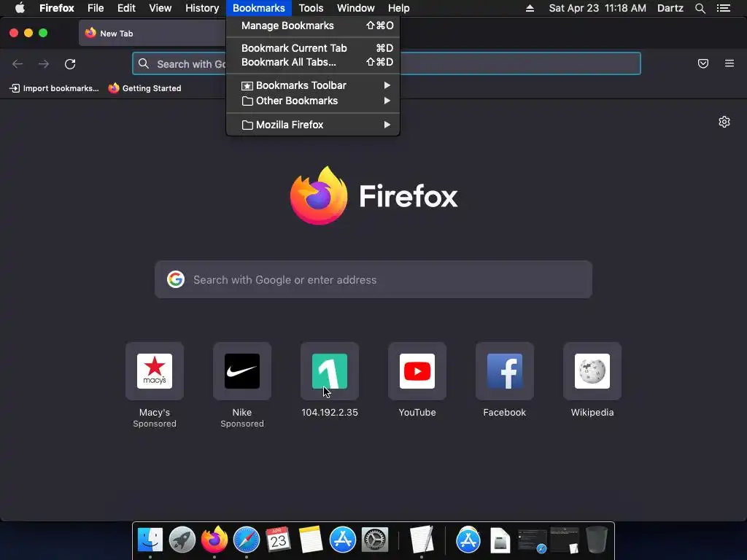Click the magnifier icon in address bar
Screen dimensions: 747x560
coord(144,64)
